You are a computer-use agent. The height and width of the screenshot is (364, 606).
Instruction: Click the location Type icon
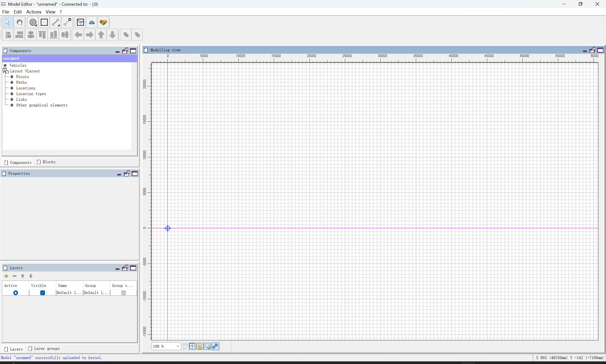80,22
